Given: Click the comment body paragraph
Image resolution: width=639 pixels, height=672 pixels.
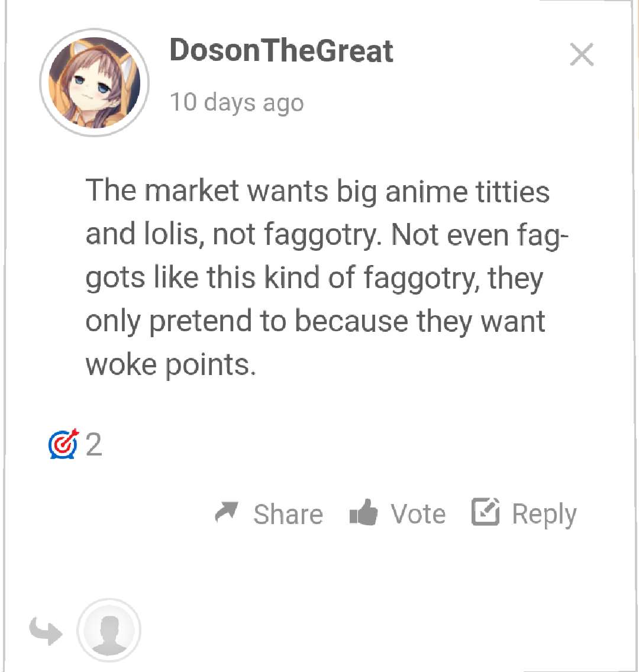Looking at the screenshot, I should pyautogui.click(x=327, y=277).
